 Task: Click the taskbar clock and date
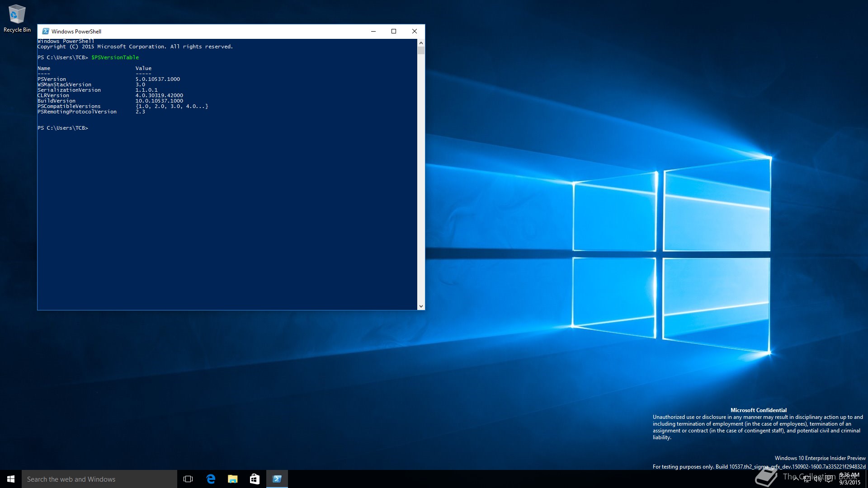click(x=850, y=479)
